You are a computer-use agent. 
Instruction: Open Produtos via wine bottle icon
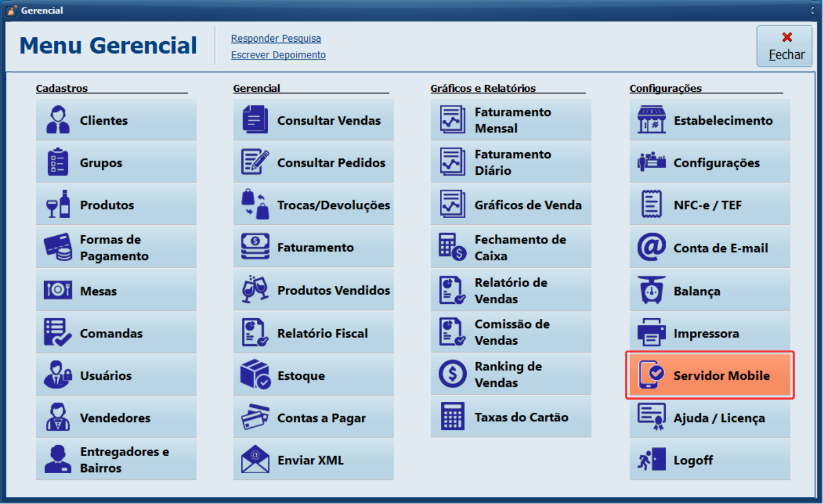coord(58,205)
